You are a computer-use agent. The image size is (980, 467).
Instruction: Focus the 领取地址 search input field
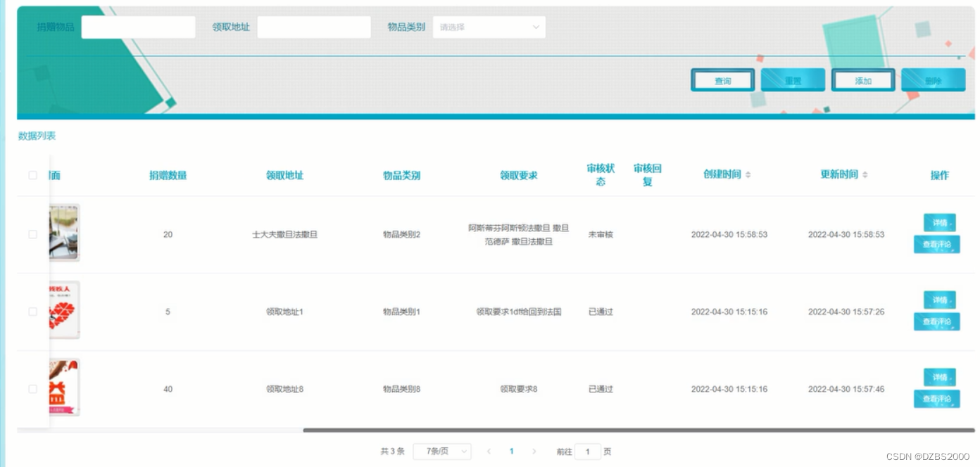(314, 27)
